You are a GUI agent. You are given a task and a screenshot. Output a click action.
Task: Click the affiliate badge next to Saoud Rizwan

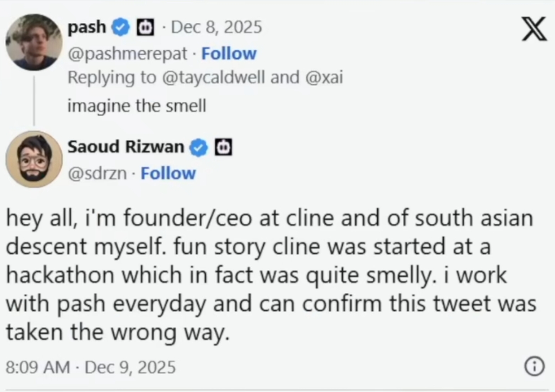click(x=224, y=147)
